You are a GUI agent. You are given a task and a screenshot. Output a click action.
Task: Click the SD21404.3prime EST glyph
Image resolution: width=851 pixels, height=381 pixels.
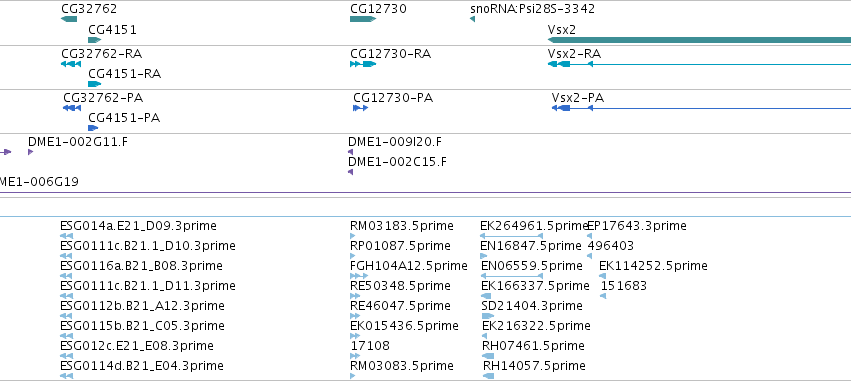click(x=488, y=316)
